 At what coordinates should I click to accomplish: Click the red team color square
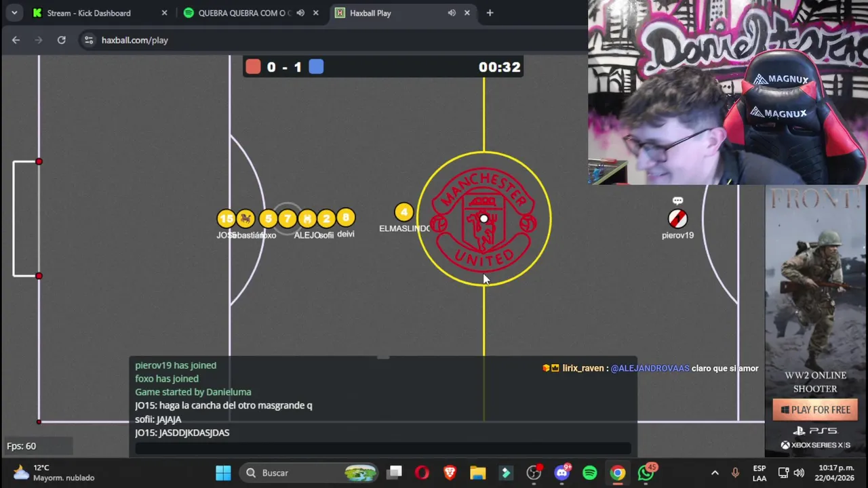click(253, 66)
